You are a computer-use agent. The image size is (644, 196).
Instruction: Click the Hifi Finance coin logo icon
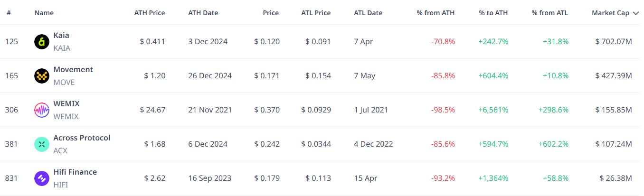(42, 178)
